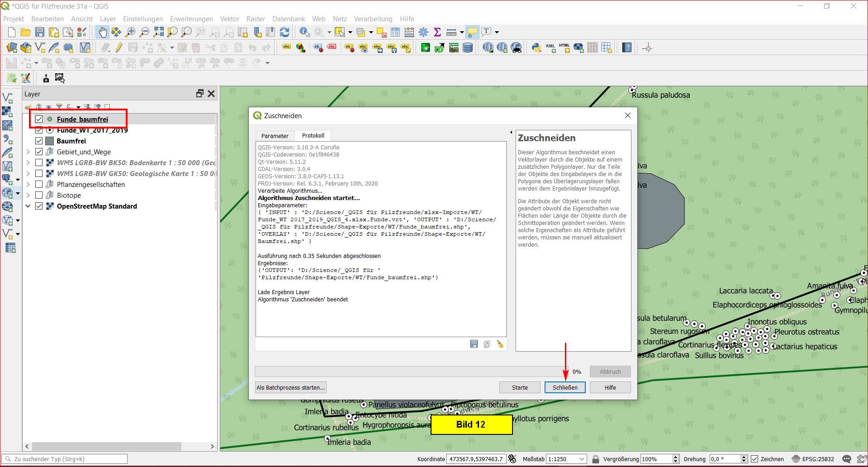This screenshot has width=868, height=467.
Task: Click the Save Project floppy icon
Action: point(40,32)
